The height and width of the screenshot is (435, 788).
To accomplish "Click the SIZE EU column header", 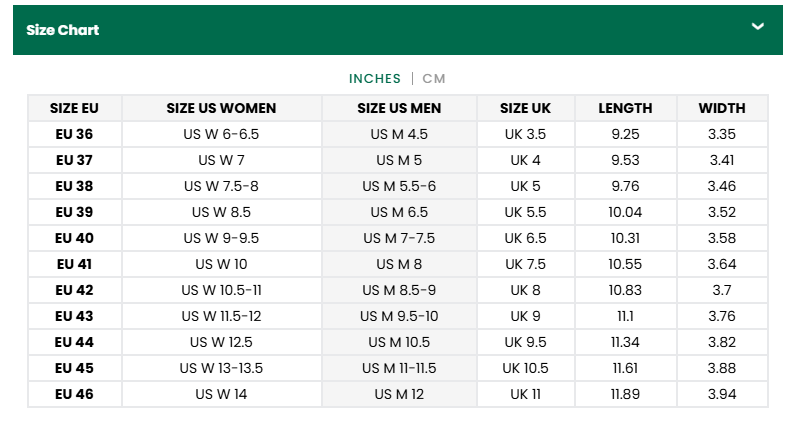I will coord(75,108).
